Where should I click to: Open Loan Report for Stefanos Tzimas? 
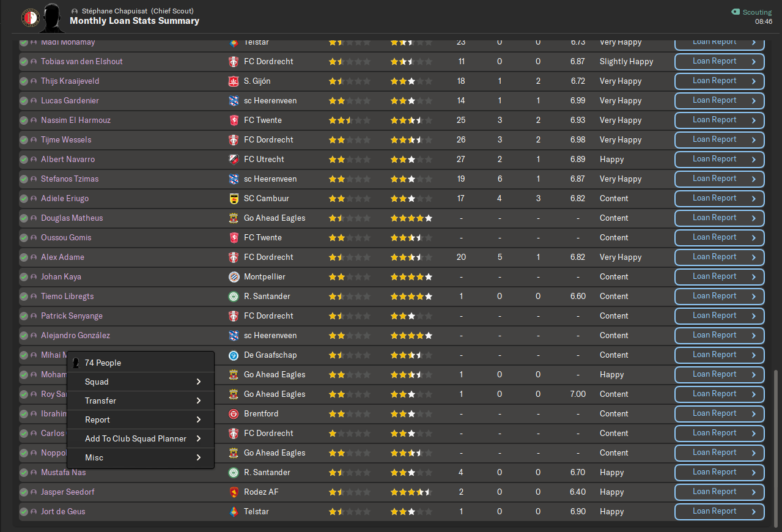[x=720, y=179]
